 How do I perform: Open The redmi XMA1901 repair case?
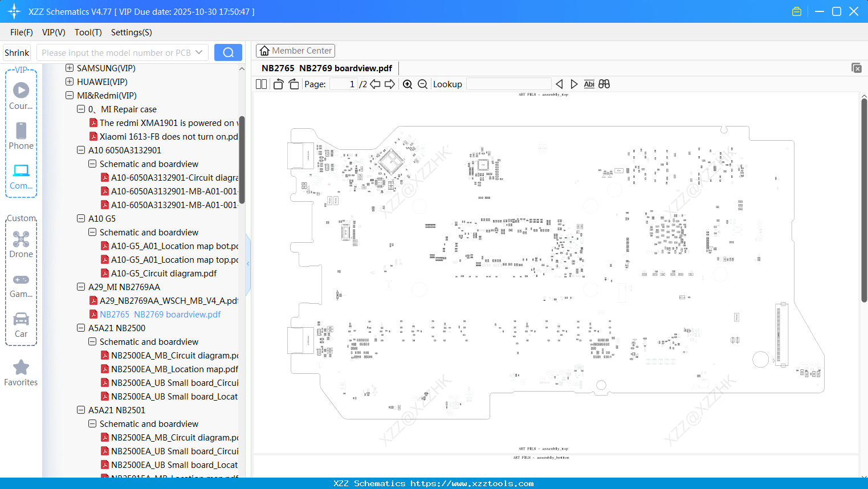coord(169,123)
